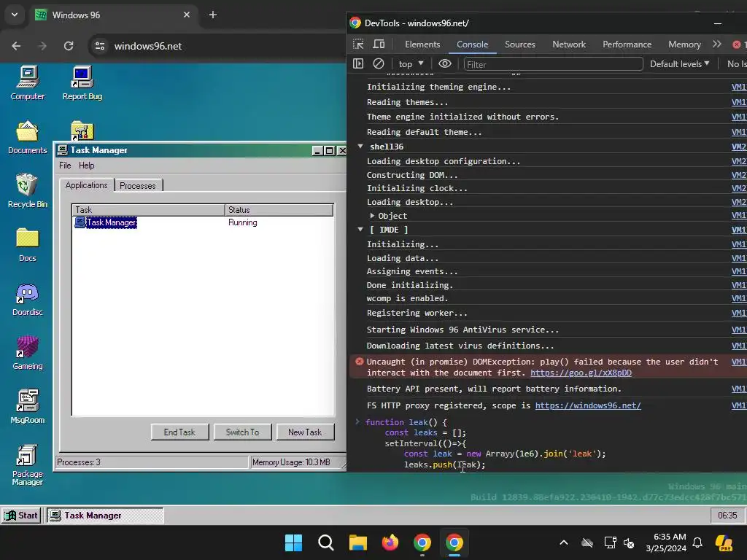Click the Status column header

click(279, 209)
